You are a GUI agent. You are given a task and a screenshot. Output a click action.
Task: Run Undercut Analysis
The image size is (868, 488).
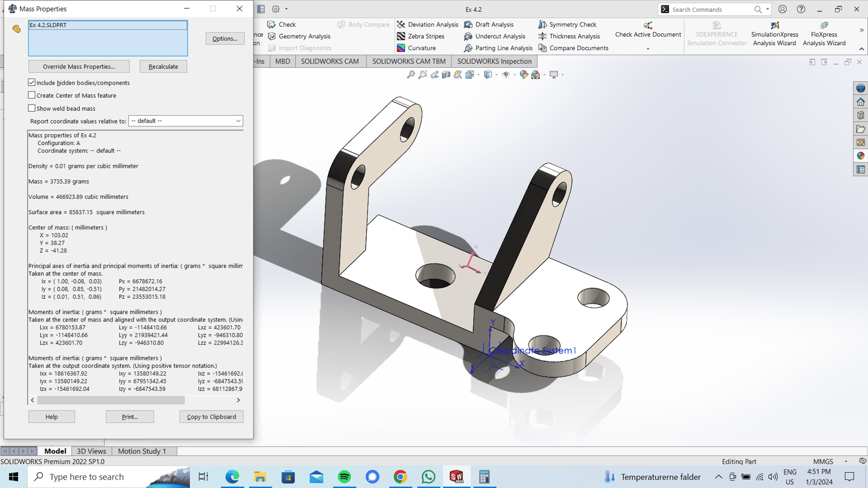pos(494,36)
